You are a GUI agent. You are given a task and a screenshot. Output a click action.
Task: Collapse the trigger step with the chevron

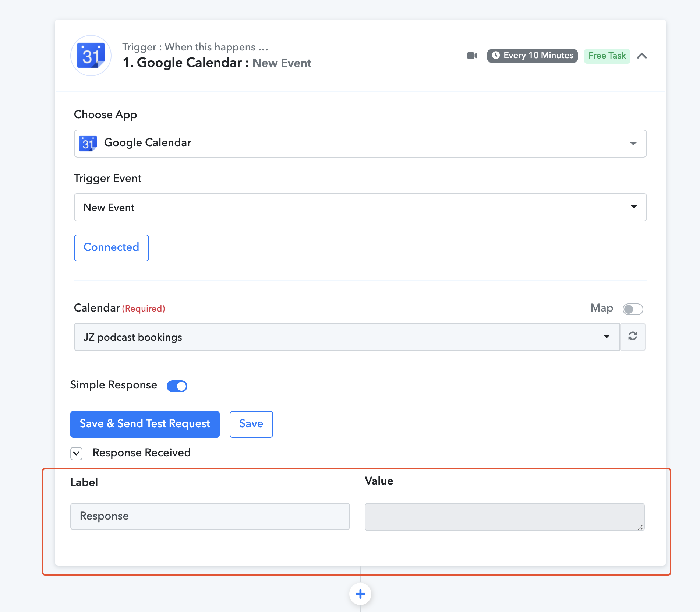click(x=642, y=56)
